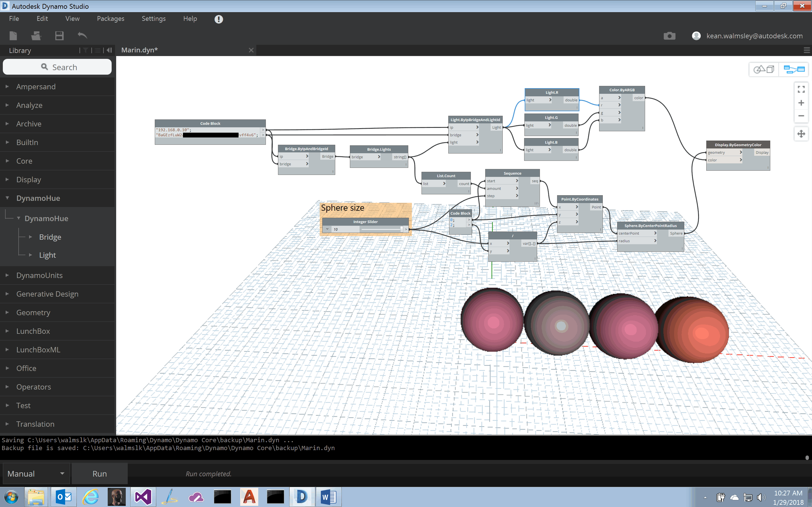The height and width of the screenshot is (507, 812).
Task: Collapse the Library panel with the arrow icon
Action: (x=109, y=50)
